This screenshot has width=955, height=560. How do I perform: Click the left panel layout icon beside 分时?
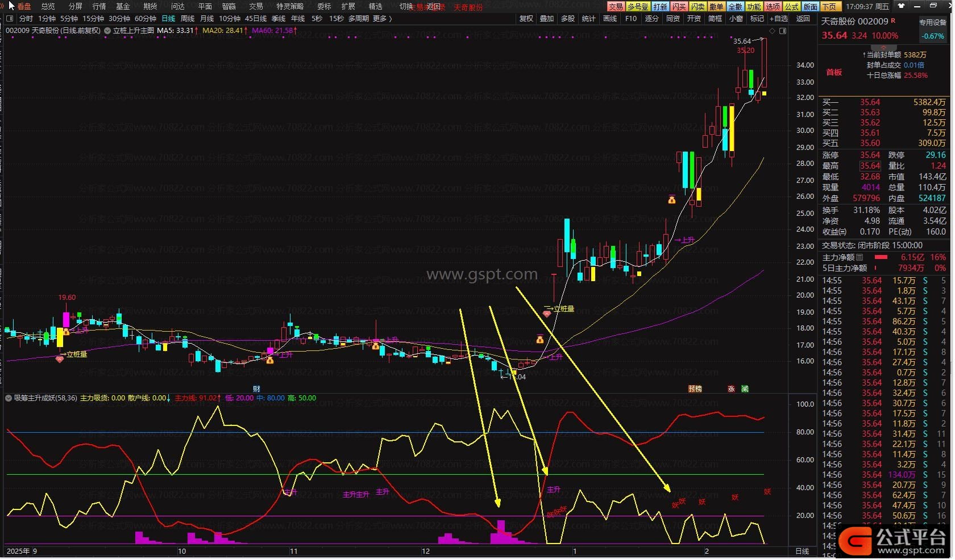coord(10,19)
